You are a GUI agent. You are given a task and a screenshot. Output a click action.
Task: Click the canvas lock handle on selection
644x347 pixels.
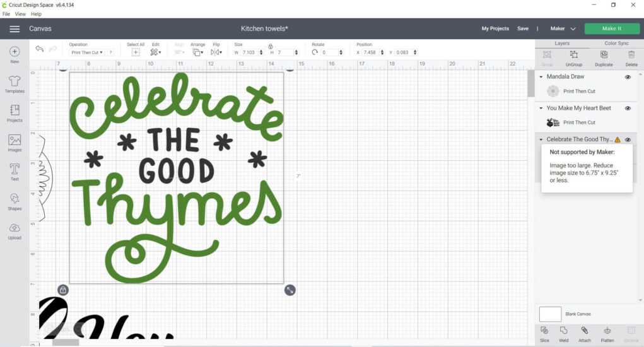pyautogui.click(x=63, y=290)
